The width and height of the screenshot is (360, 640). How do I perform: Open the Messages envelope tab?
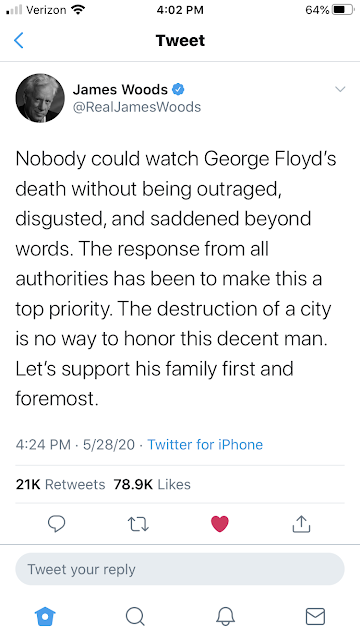point(315,616)
